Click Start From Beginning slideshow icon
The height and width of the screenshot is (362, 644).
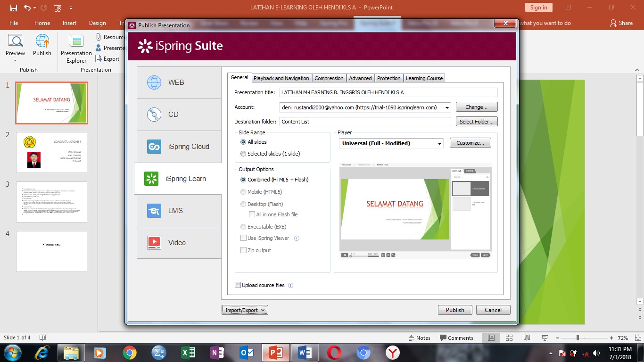(x=58, y=8)
